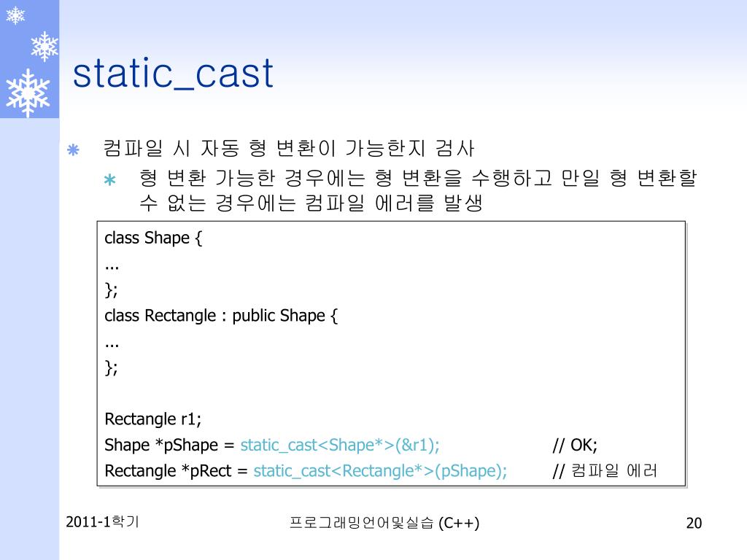747x560 pixels.
Task: Click the text "Shape *pShape ="
Action: point(169,446)
